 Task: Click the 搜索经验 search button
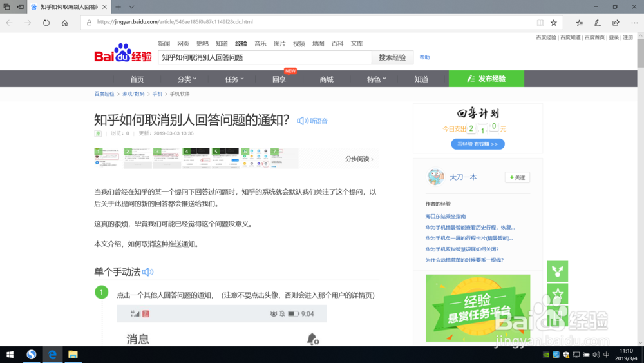pos(392,57)
